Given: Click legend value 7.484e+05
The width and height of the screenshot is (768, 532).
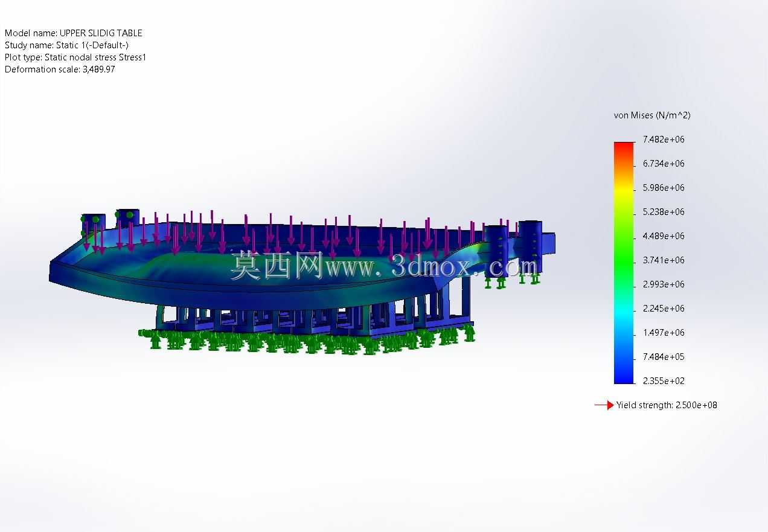Looking at the screenshot, I should tap(664, 357).
